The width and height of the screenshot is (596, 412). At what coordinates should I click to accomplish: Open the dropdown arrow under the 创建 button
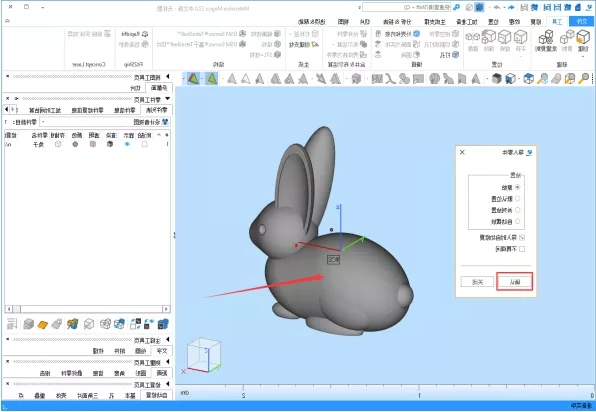coord(583,57)
